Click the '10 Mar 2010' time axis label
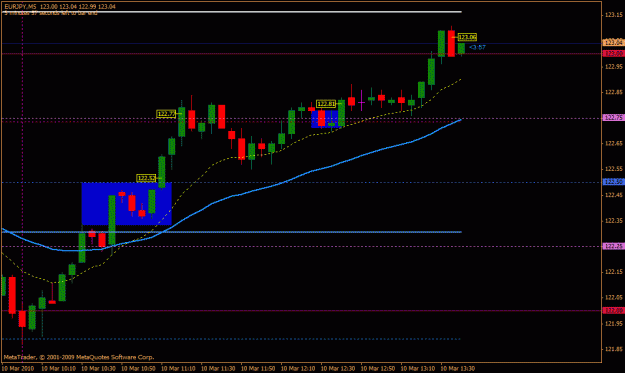The height and width of the screenshot is (373, 625). [x=18, y=369]
